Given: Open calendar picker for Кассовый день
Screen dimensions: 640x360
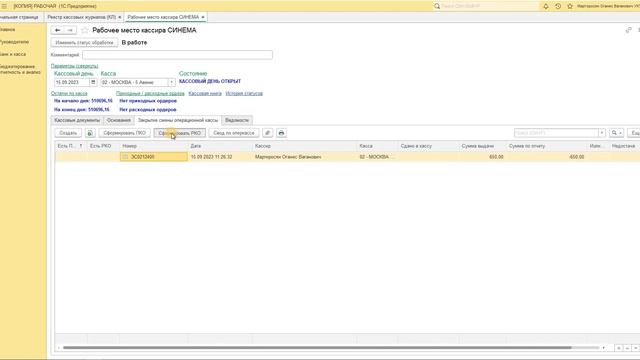Looking at the screenshot, I should 93,82.
